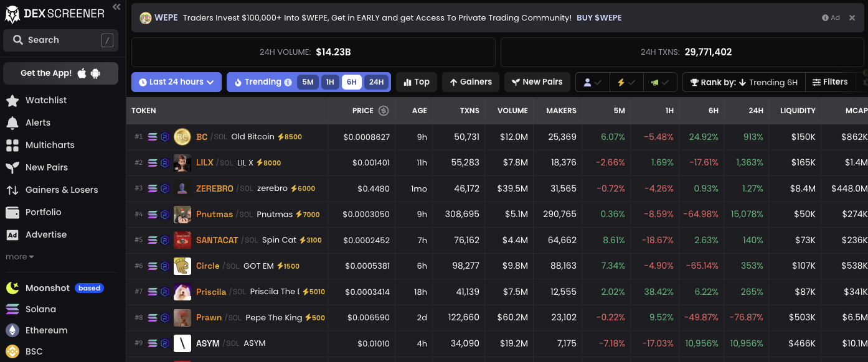Click the DEX icon in LILX row
The height and width of the screenshot is (362, 868).
(x=165, y=163)
